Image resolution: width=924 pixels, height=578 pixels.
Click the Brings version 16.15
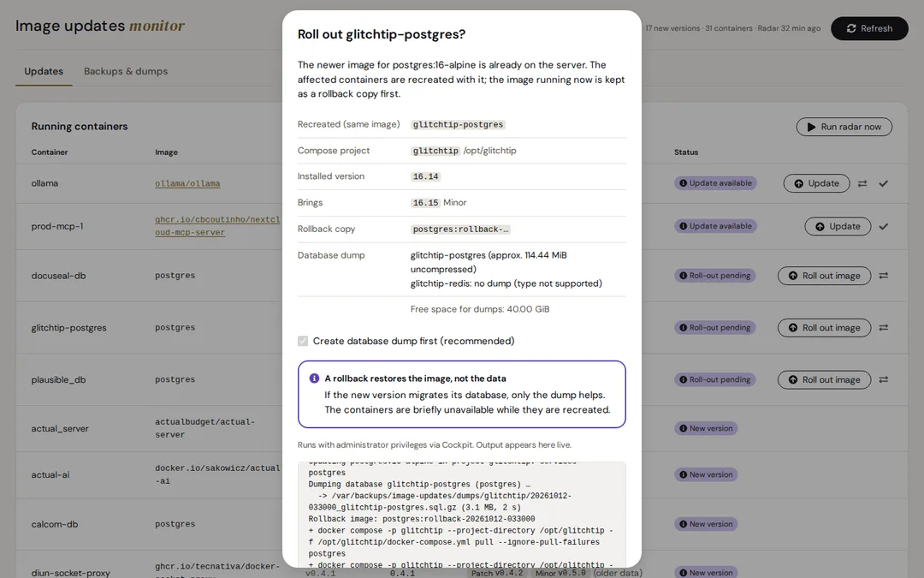coord(425,203)
